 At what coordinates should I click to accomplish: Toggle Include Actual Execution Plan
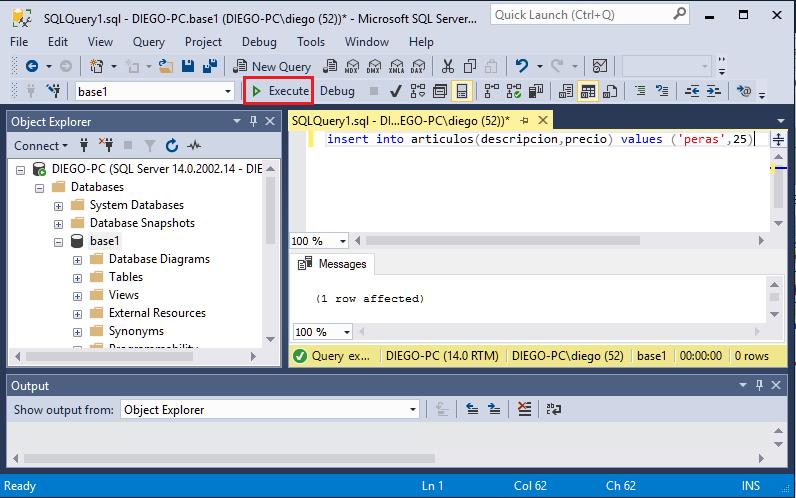[x=491, y=91]
